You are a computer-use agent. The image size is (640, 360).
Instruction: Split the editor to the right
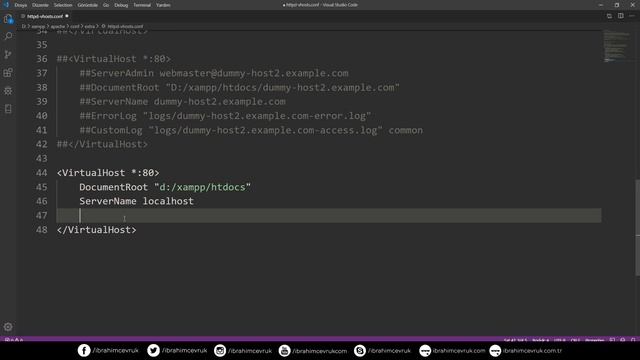point(620,16)
